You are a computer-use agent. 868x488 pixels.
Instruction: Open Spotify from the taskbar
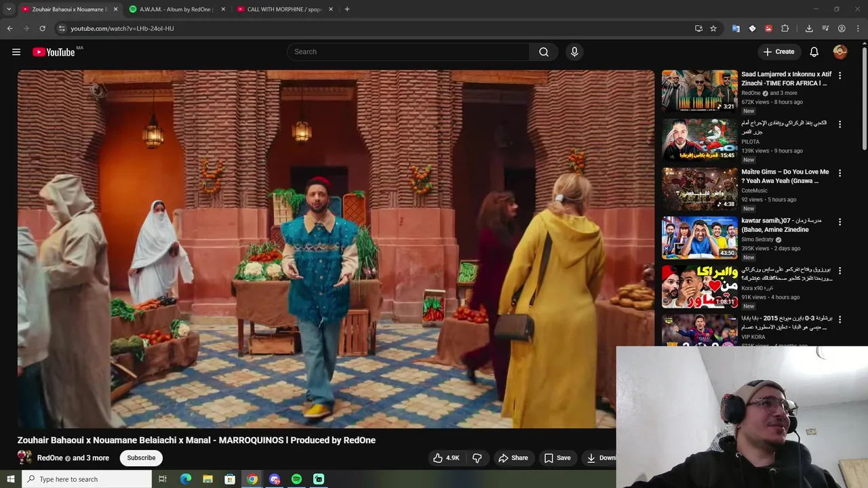coord(296,479)
